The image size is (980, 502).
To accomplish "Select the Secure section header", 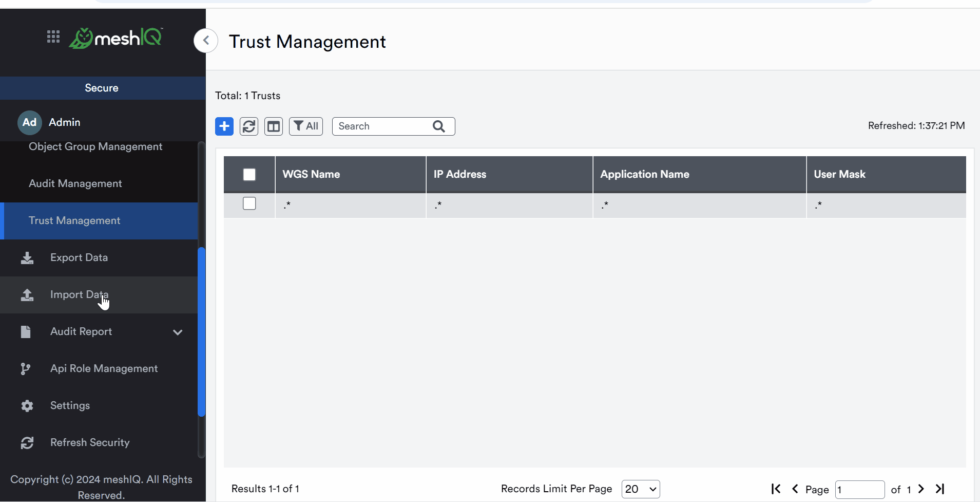I will pyautogui.click(x=102, y=88).
